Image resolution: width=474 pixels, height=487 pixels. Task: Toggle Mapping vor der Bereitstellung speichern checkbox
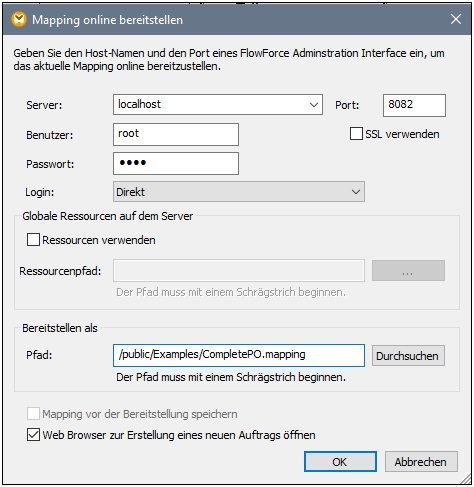tap(33, 414)
